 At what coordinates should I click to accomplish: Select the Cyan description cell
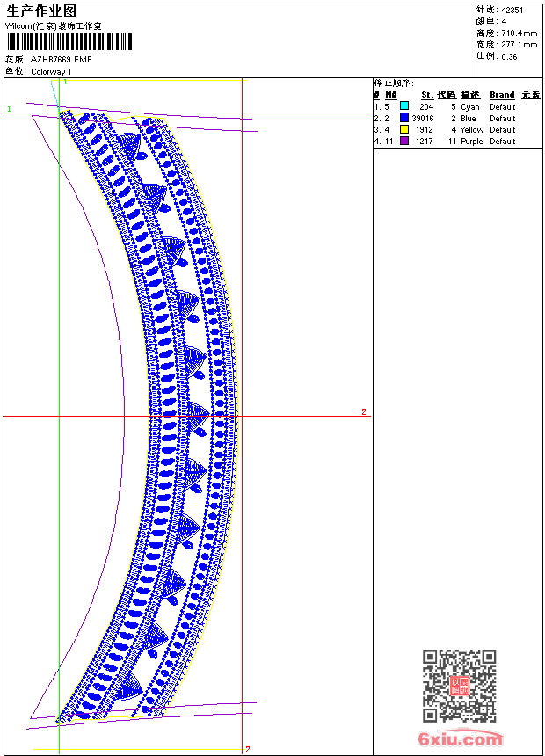point(469,107)
